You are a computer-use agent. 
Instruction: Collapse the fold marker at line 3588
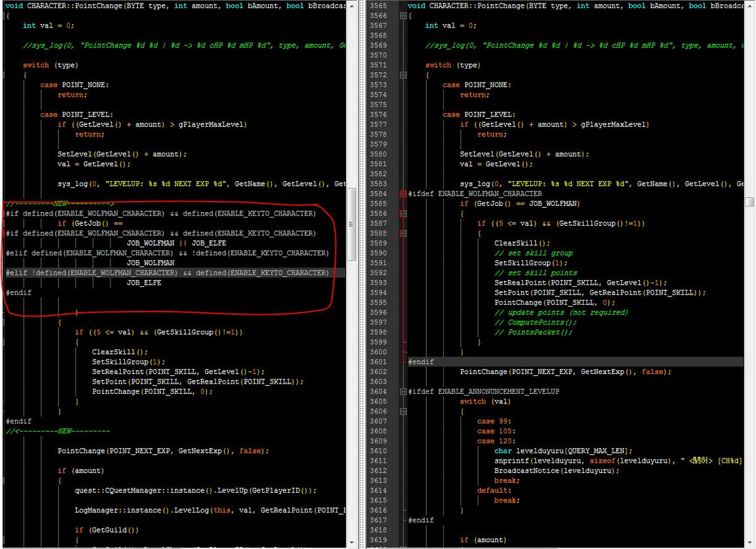tap(403, 233)
